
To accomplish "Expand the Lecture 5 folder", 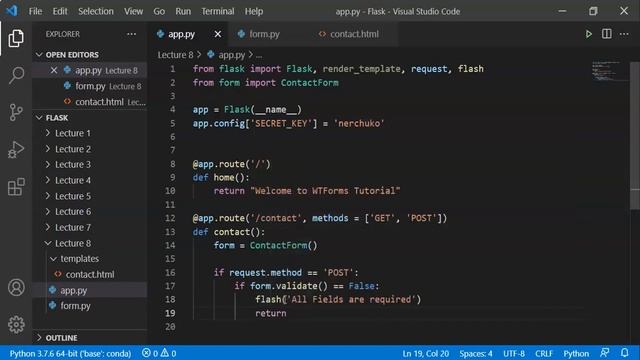I will point(48,196).
